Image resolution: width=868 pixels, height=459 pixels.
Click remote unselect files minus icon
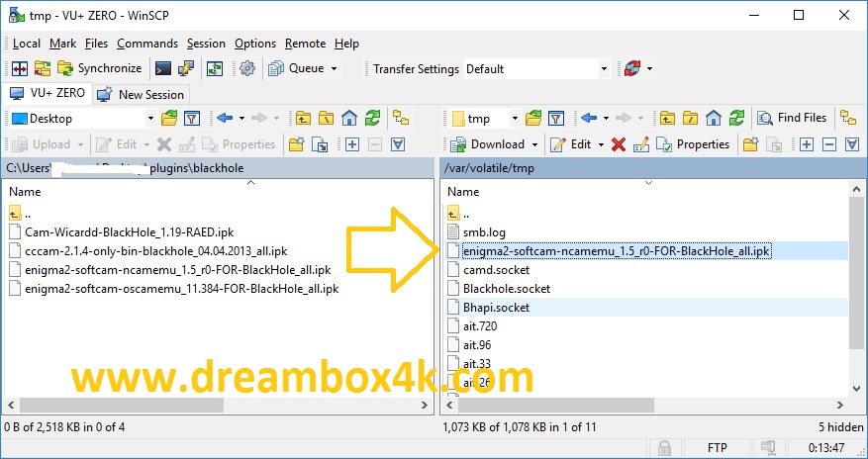coord(829,144)
